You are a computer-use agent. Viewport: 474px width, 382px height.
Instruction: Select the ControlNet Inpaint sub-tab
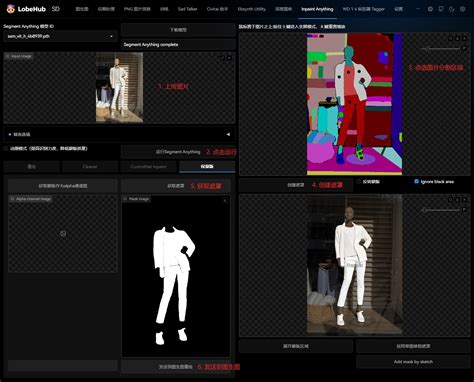point(148,166)
